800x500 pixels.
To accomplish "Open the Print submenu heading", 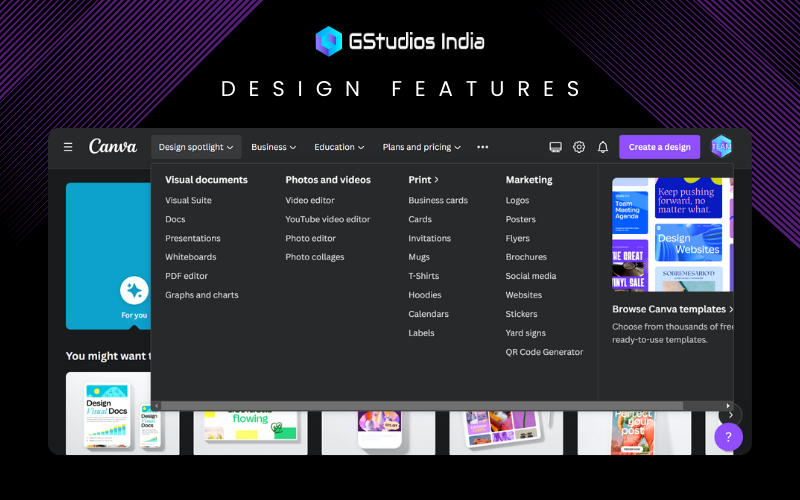I will tap(423, 180).
